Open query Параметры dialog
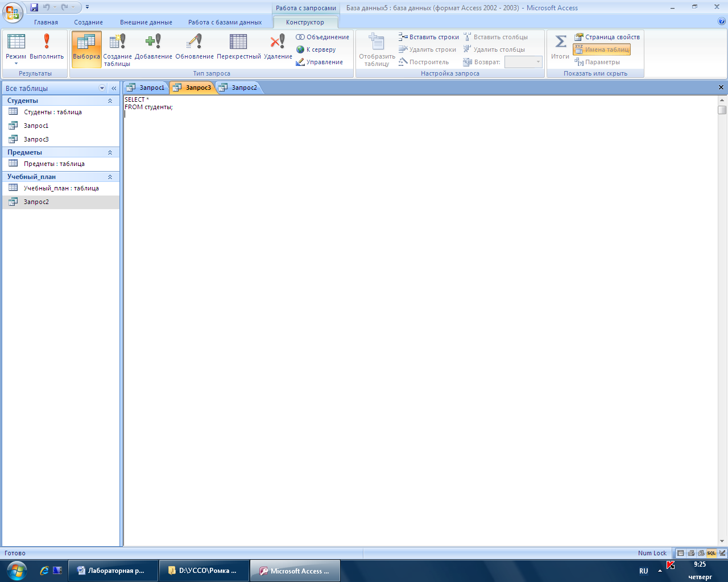The height and width of the screenshot is (582, 728). pos(597,62)
